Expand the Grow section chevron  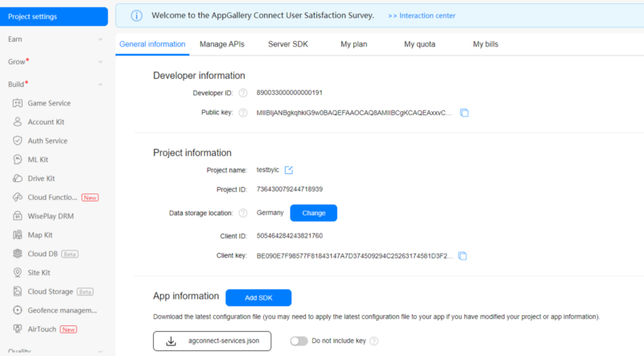[100, 62]
